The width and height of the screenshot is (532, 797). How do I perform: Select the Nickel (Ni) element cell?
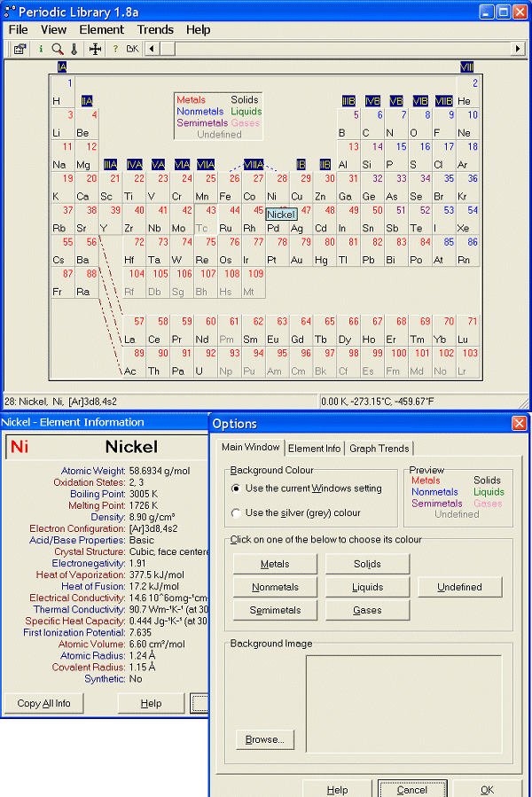pos(278,188)
